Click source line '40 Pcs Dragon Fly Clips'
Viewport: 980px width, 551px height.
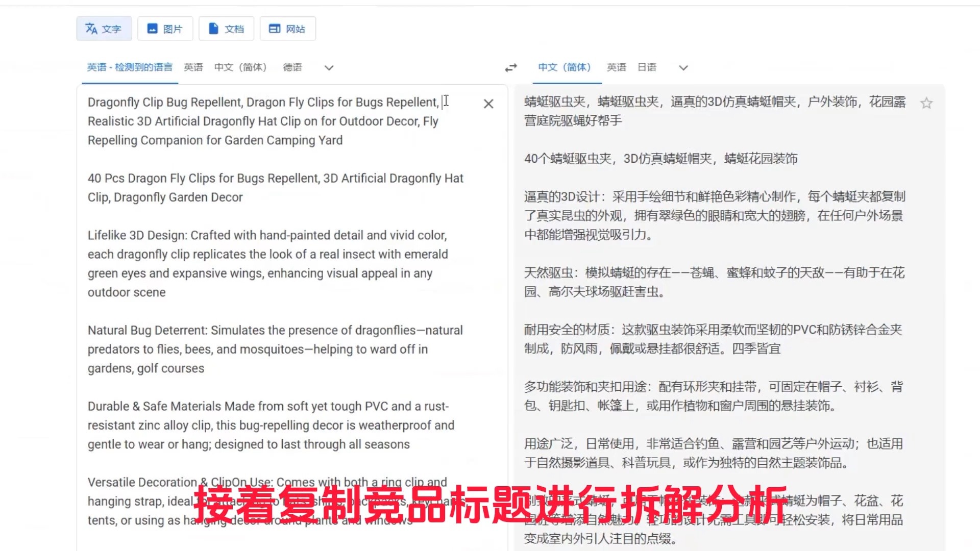point(275,188)
